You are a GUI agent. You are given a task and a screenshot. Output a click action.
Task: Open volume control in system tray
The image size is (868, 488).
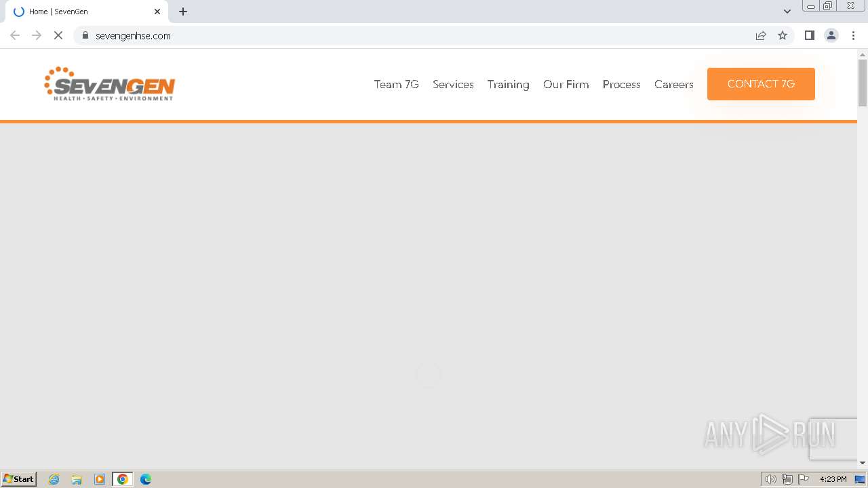coord(770,479)
